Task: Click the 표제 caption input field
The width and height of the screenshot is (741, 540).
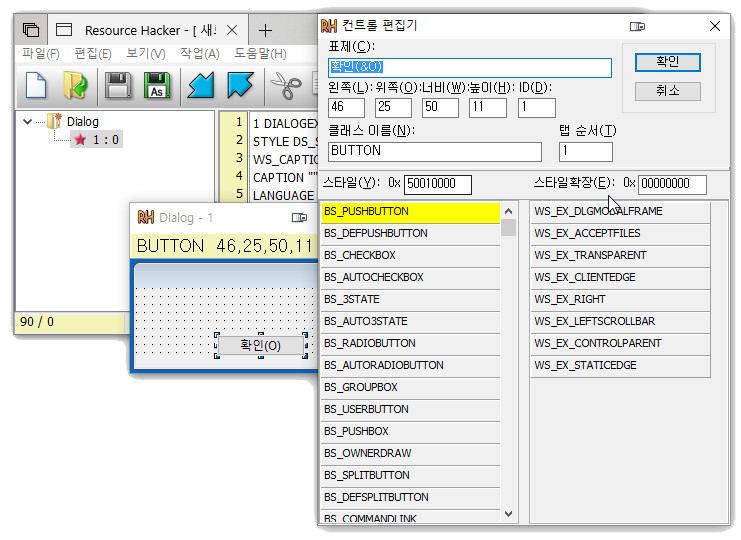Action: (x=470, y=67)
